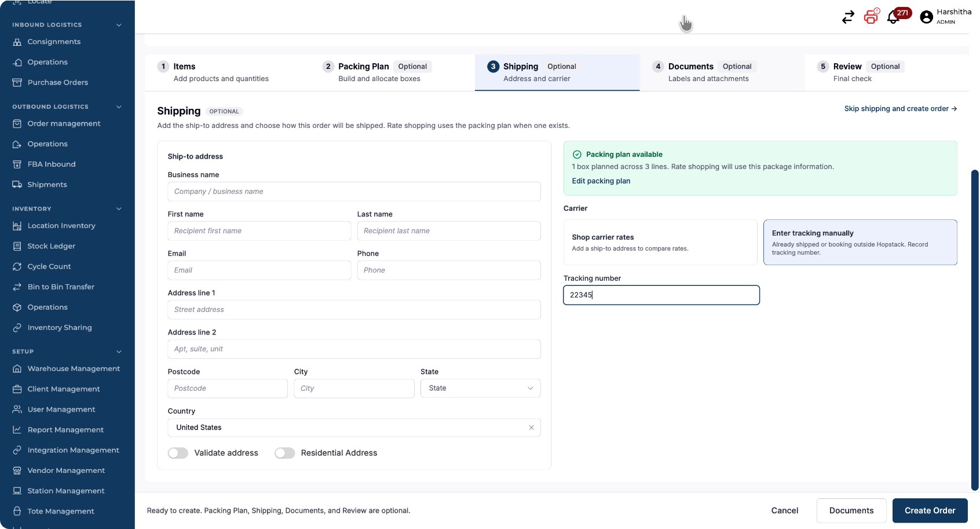Go to the Documents step tab
The height and width of the screenshot is (529, 980).
[722, 72]
